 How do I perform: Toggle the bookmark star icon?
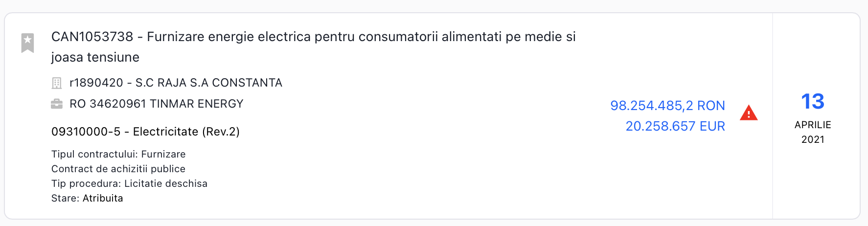point(27,43)
